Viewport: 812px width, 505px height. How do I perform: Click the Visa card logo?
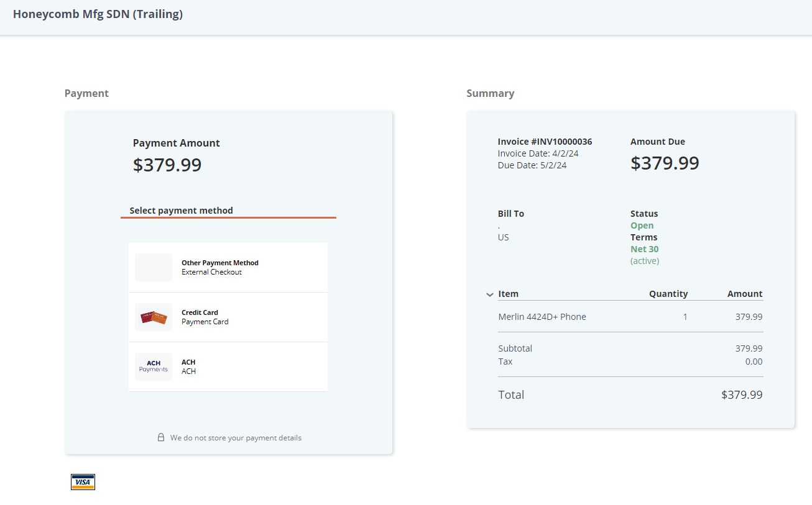point(83,482)
